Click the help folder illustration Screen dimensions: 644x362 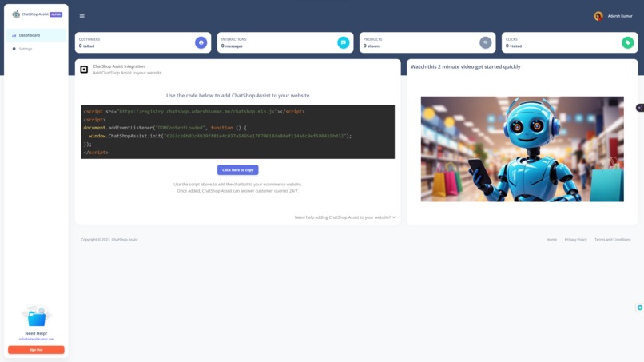36,316
